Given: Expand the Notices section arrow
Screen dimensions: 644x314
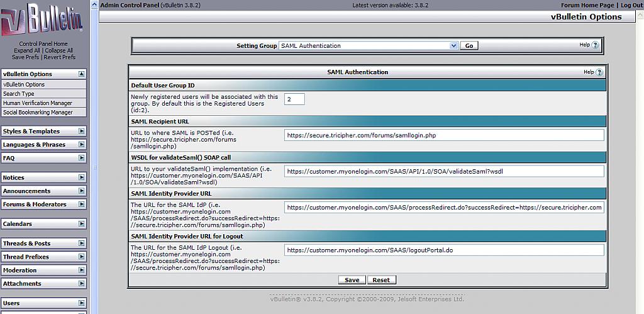Looking at the screenshot, I should (82, 178).
